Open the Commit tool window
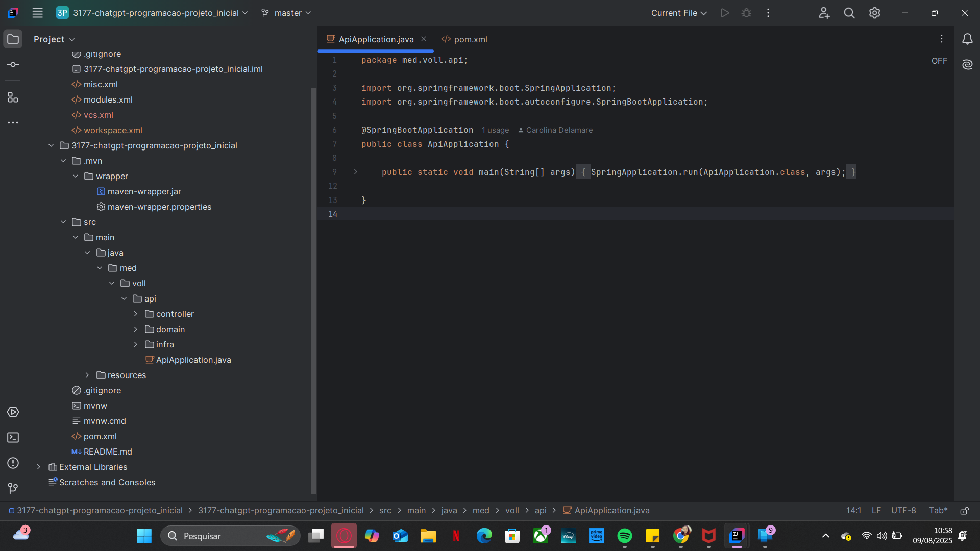This screenshot has width=980, height=551. (x=13, y=65)
